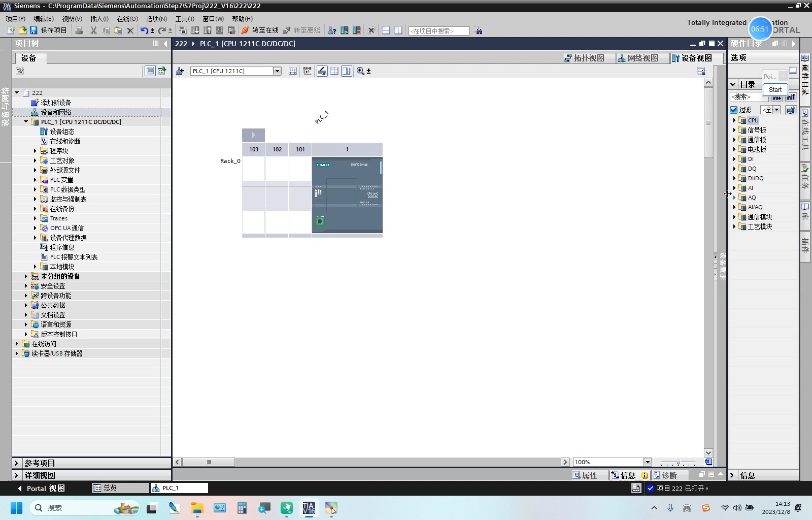The height and width of the screenshot is (520, 812).
Task: Expand the 在线访问 tree node
Action: click(17, 344)
